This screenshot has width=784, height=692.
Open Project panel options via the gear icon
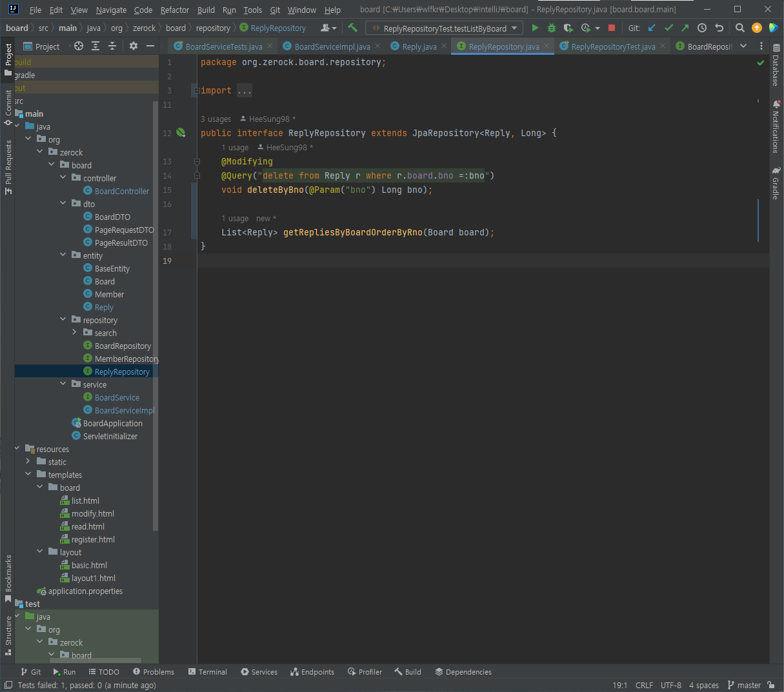pyautogui.click(x=134, y=46)
